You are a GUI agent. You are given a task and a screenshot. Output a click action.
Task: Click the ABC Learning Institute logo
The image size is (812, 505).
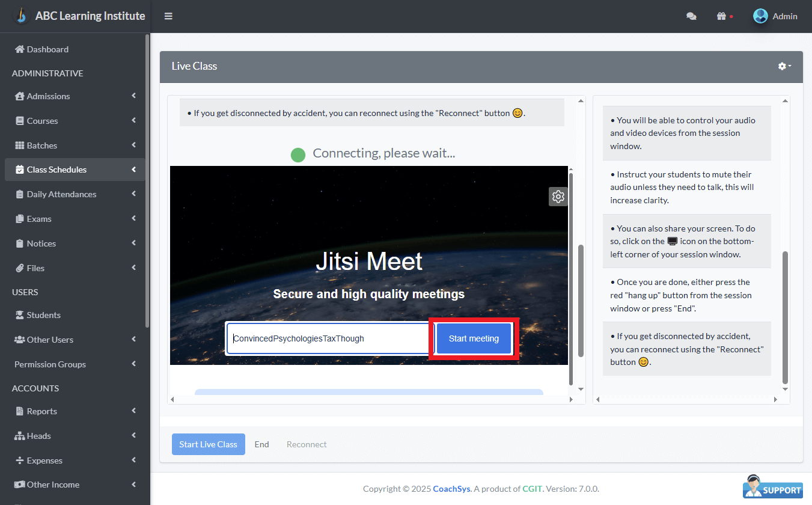(x=22, y=16)
